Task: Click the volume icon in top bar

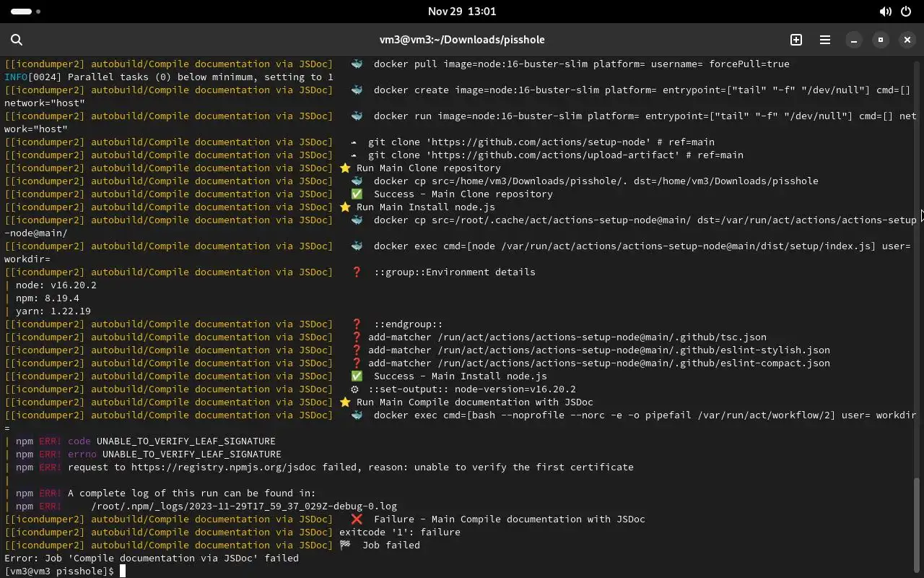Action: tap(885, 12)
